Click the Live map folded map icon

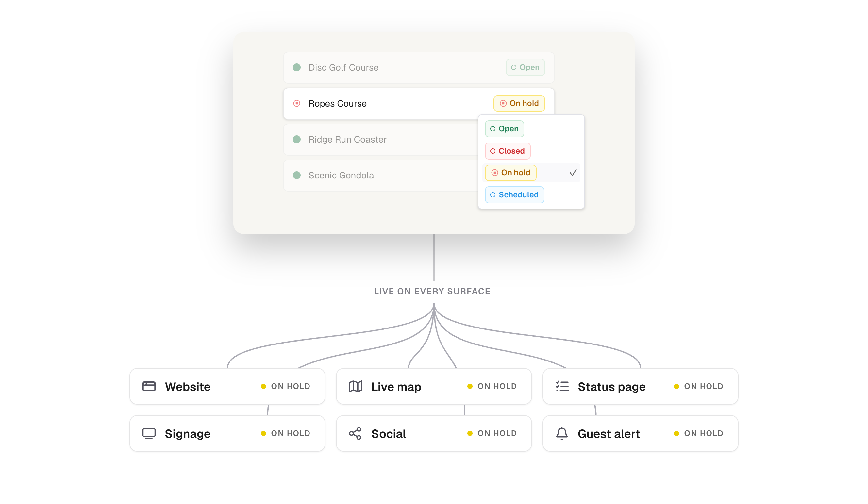356,387
